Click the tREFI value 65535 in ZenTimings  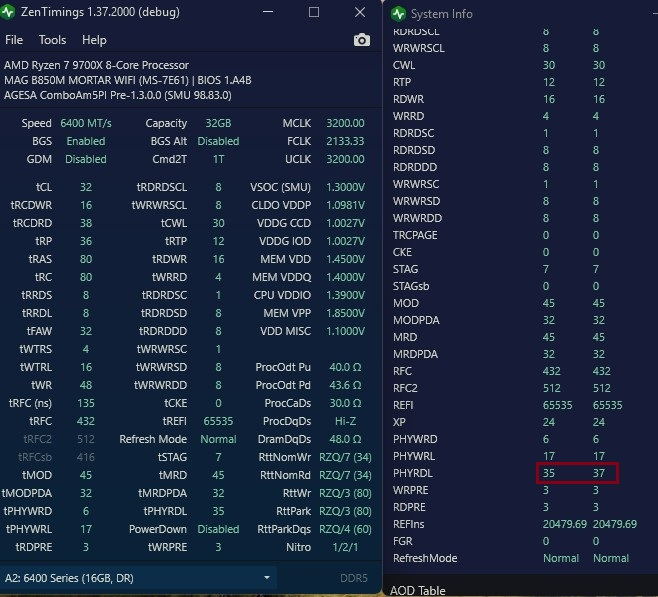point(218,421)
